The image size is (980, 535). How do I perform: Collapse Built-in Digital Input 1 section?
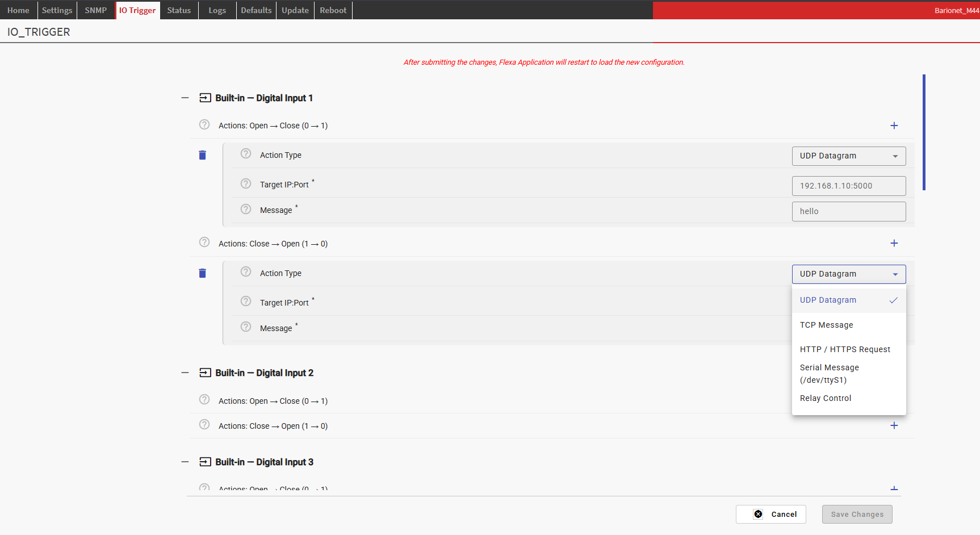pyautogui.click(x=185, y=98)
